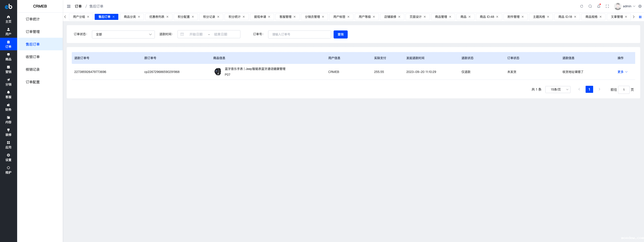The height and width of the screenshot is (242, 644).
Task: Click the 开始日期 date field
Action: (196, 34)
